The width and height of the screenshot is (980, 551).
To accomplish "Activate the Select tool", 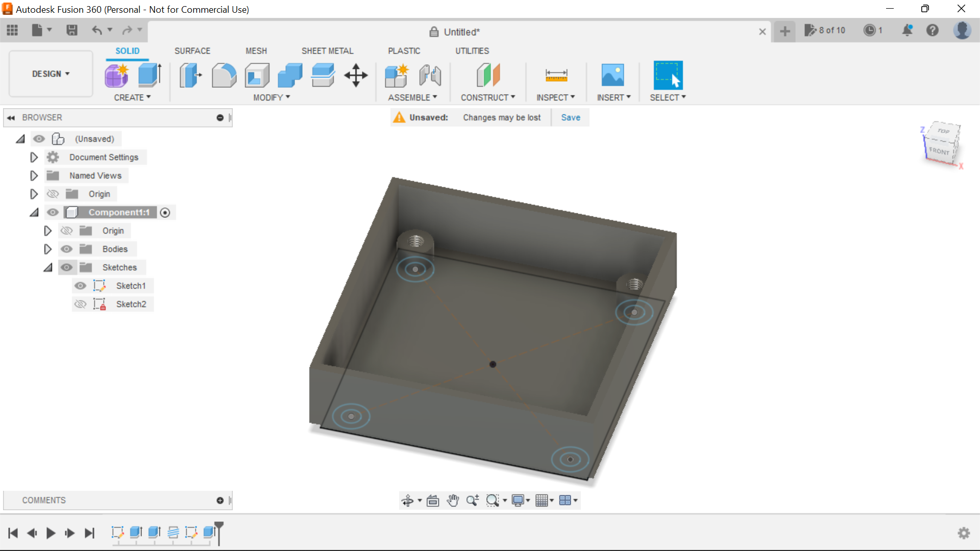I will 668,76.
